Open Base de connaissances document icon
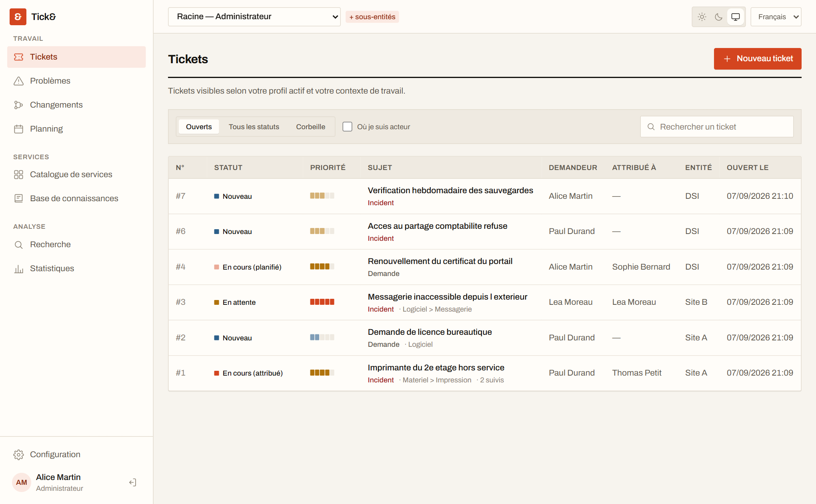The height and width of the screenshot is (504, 816). (x=19, y=198)
